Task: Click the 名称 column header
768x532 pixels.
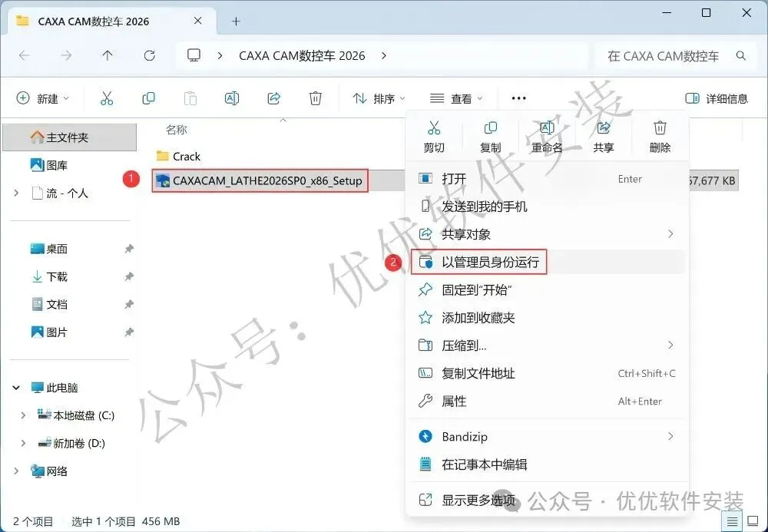Action: 177,130
